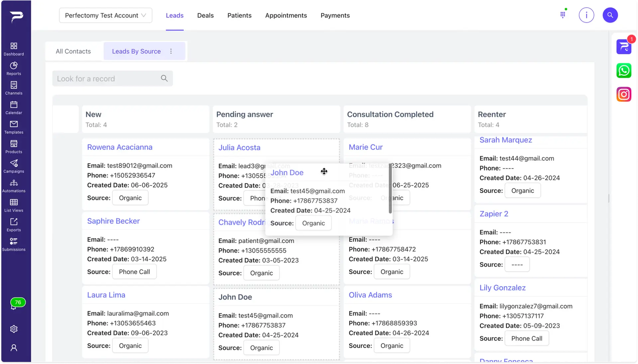The image size is (638, 364).
Task: Click Organic source on Sarah Marquez card
Action: pyautogui.click(x=523, y=191)
